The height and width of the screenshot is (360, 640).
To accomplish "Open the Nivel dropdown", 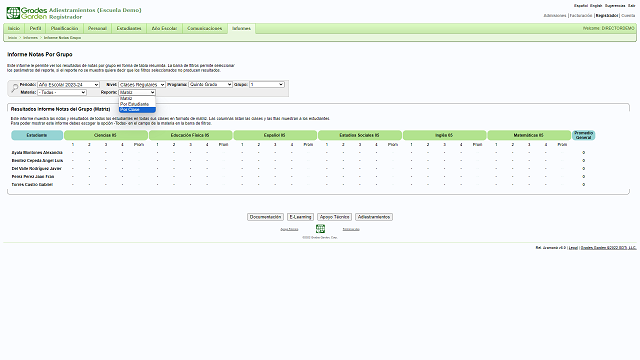I will [x=142, y=84].
